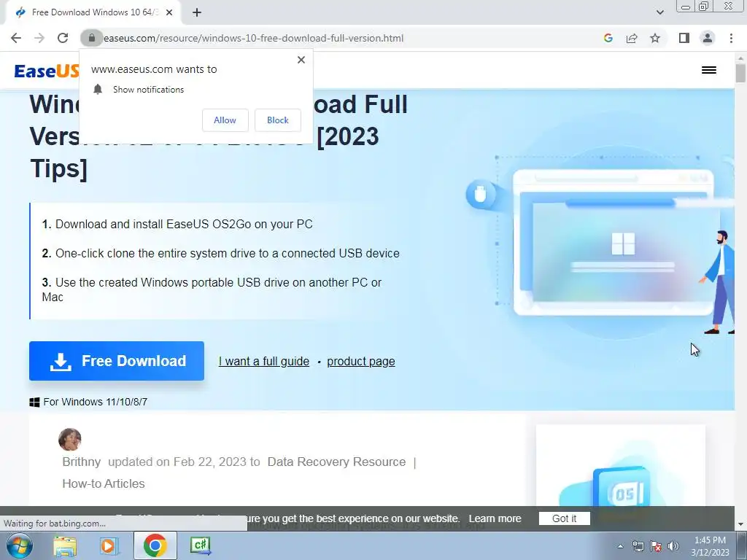The width and height of the screenshot is (747, 560).
Task: Go back using browser back arrow
Action: (x=16, y=38)
